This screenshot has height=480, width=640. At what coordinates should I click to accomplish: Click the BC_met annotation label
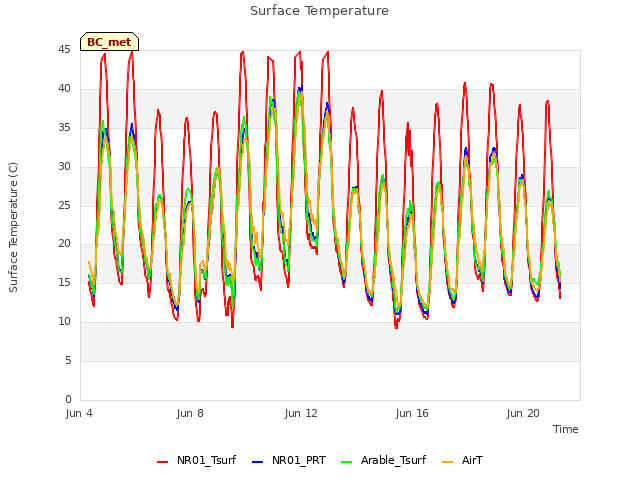[109, 42]
